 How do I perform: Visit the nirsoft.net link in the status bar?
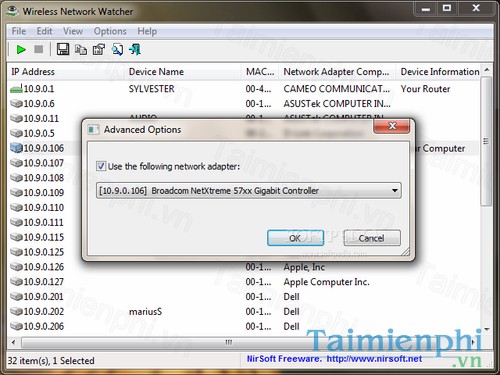[x=374, y=359]
